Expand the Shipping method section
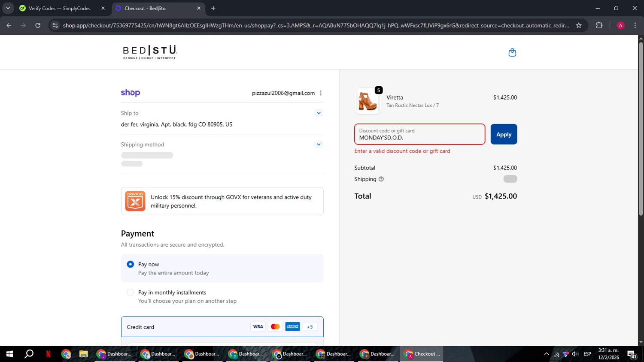This screenshot has height=362, width=644. click(319, 145)
